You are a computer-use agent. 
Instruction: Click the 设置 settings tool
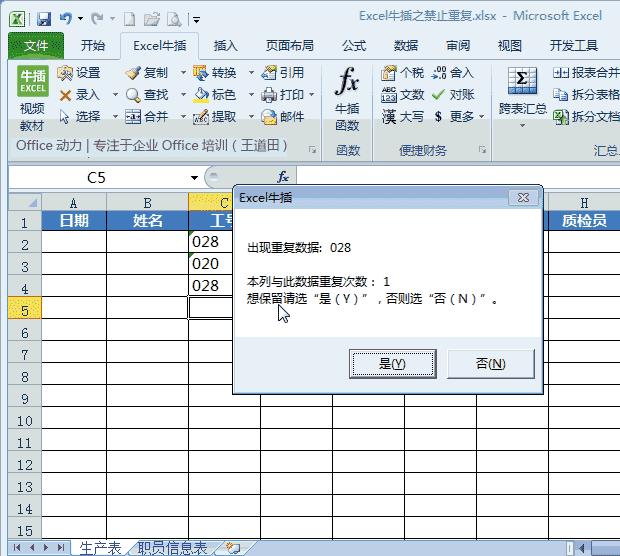(79, 73)
